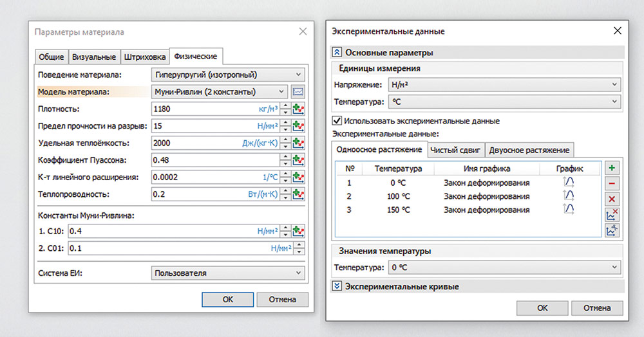Screen dimensions: 644x337
Task: Open Напряжение units dropdown
Action: point(503,84)
